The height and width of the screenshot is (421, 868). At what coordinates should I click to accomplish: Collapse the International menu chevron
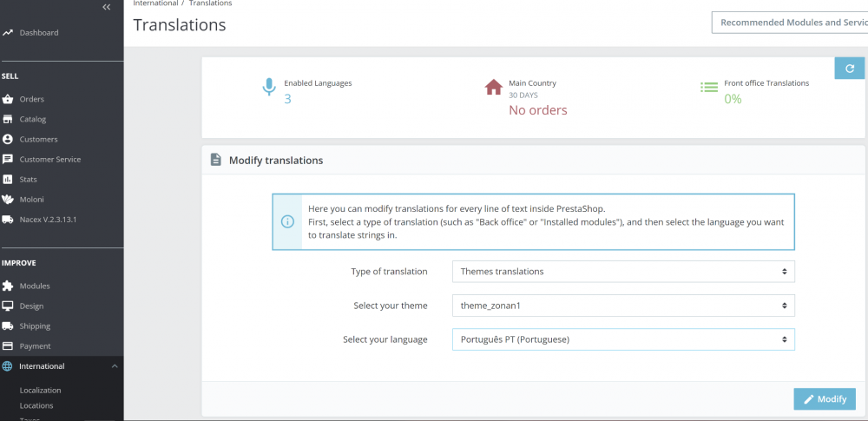114,366
